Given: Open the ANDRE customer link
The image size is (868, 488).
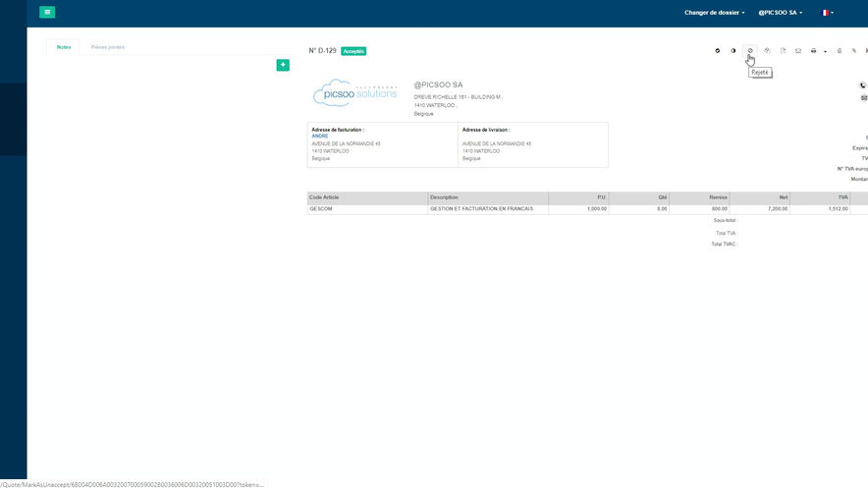Looking at the screenshot, I should [x=319, y=136].
